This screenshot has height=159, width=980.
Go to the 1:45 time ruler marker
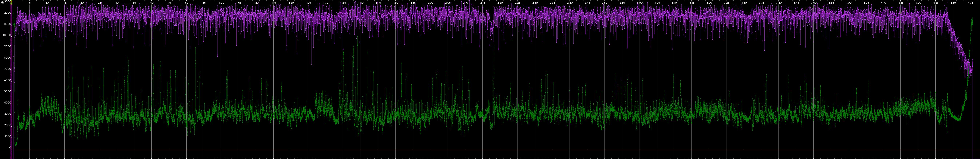[378, 3]
